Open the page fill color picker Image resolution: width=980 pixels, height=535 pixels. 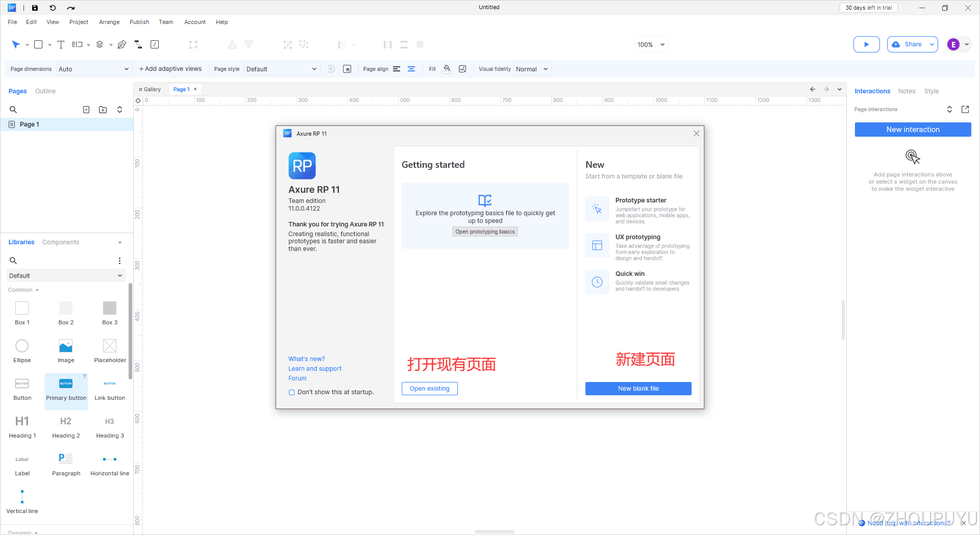[x=447, y=69]
